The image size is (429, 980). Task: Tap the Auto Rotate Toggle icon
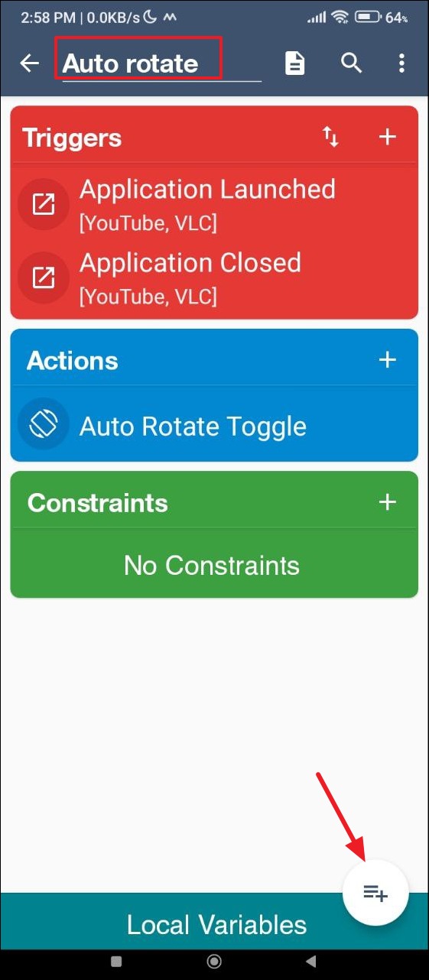[x=44, y=424]
